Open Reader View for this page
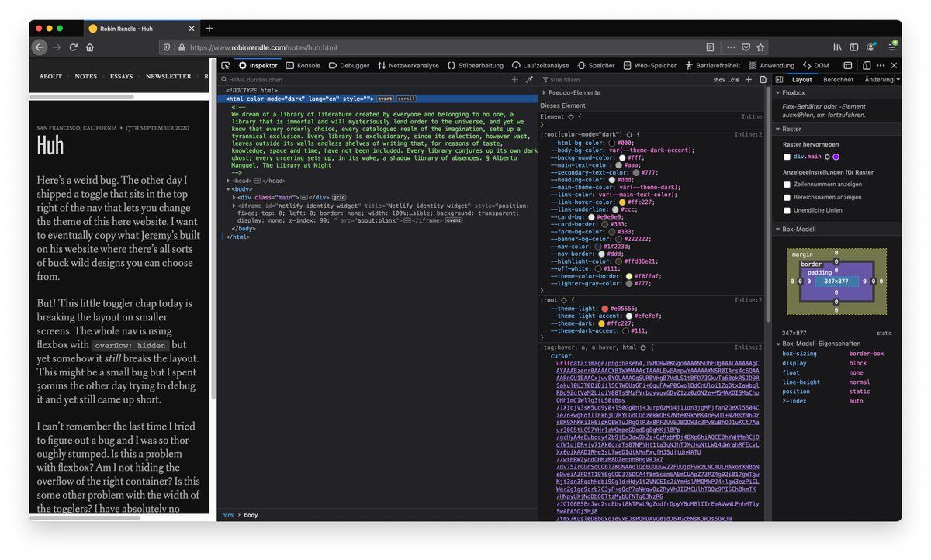Screen dimensions: 931x560 710,47
